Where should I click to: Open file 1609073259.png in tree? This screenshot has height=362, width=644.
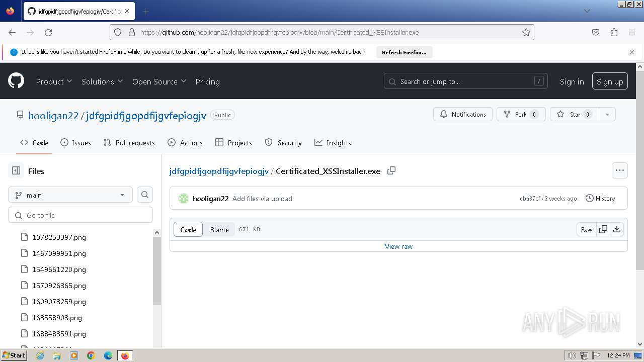pyautogui.click(x=59, y=302)
